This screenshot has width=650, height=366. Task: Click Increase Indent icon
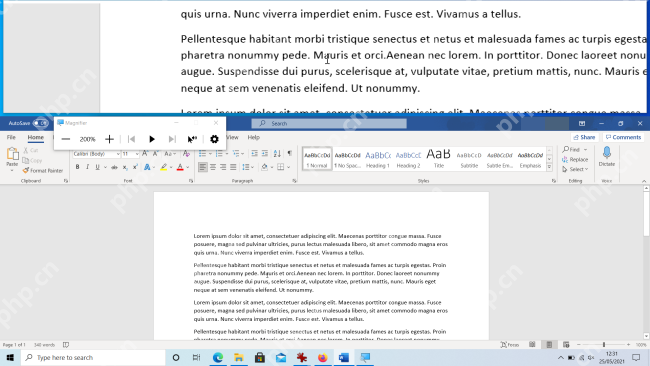click(265, 153)
